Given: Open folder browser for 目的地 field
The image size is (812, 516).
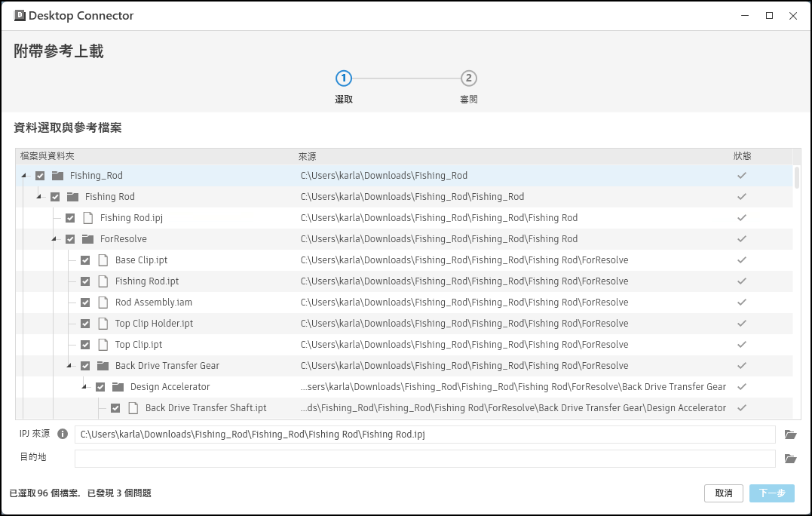Looking at the screenshot, I should coord(790,459).
